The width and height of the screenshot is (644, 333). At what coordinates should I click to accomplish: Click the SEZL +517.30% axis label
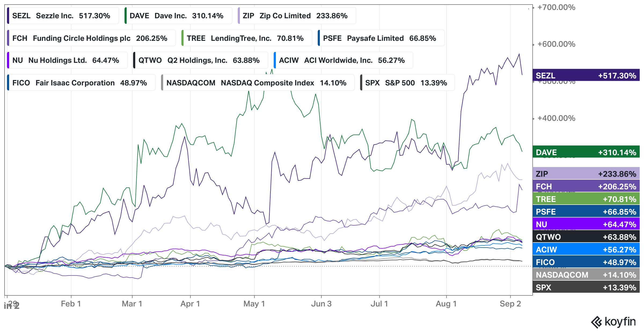[x=586, y=75]
